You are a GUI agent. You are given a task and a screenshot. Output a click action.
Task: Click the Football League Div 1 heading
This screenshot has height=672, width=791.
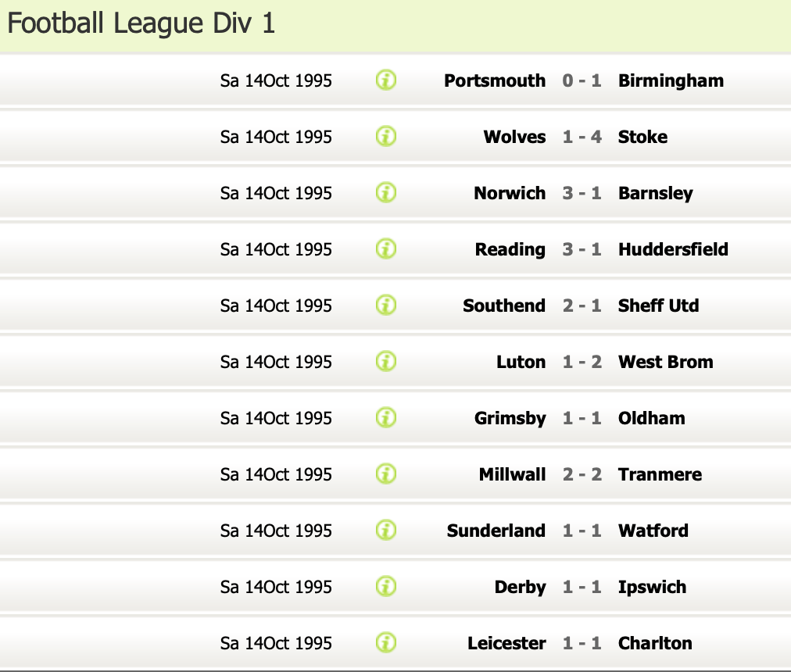(x=141, y=23)
